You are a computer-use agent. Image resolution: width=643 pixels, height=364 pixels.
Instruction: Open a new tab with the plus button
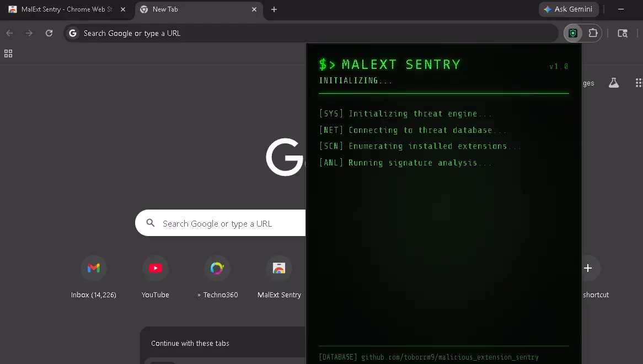point(274,9)
